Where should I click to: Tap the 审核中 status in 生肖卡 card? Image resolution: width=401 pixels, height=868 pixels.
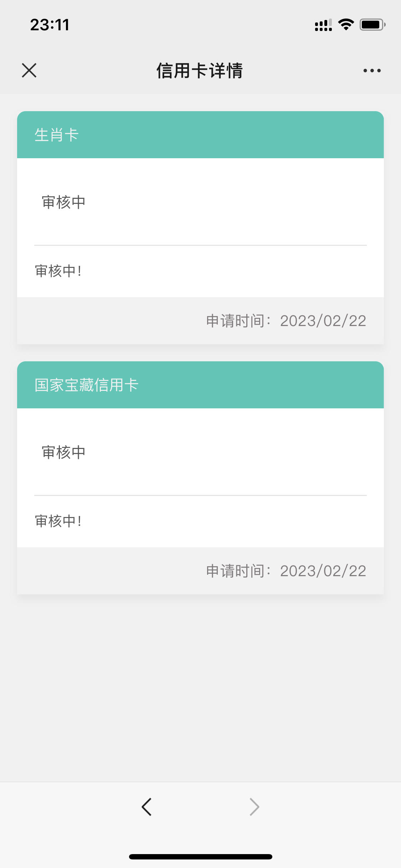(x=63, y=202)
